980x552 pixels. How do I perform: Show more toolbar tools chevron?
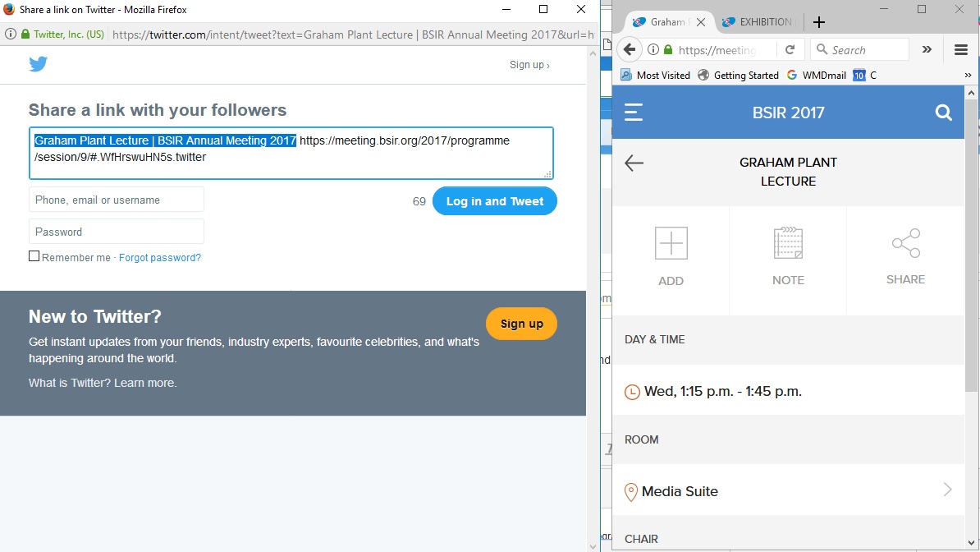coord(927,49)
